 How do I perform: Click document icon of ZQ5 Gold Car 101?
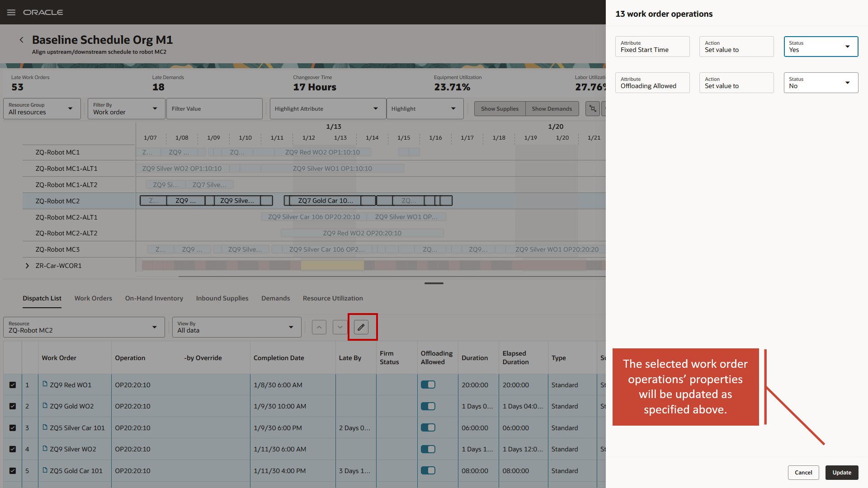click(45, 470)
